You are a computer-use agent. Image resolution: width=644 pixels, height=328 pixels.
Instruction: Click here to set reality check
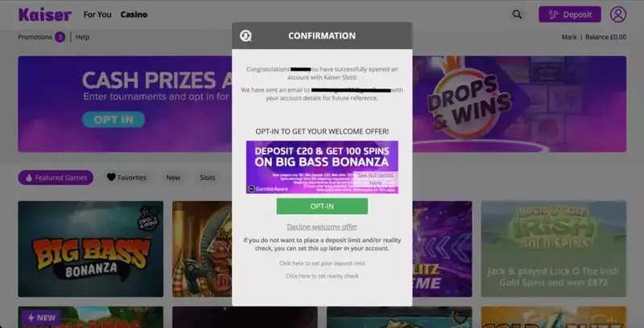click(x=322, y=276)
